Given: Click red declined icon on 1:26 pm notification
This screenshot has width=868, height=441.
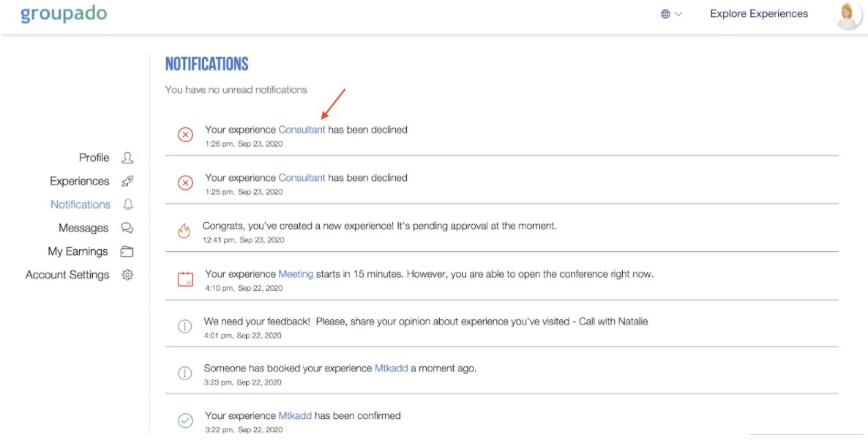Looking at the screenshot, I should pyautogui.click(x=185, y=134).
